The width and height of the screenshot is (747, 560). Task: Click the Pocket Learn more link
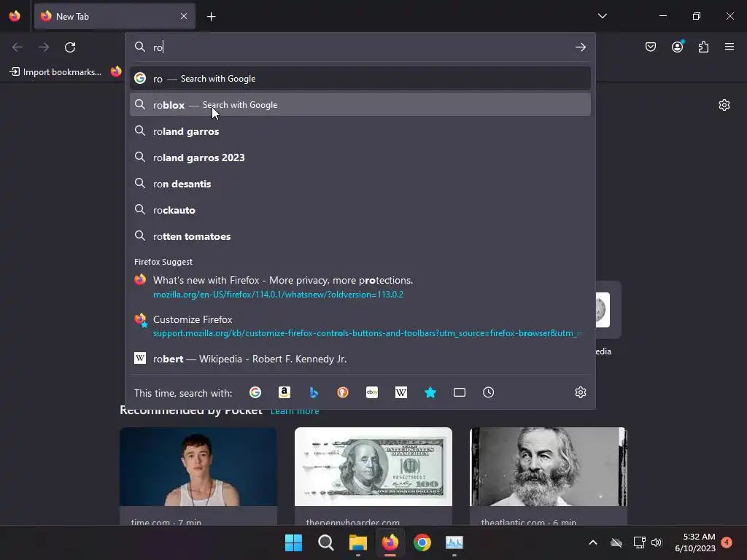(295, 411)
